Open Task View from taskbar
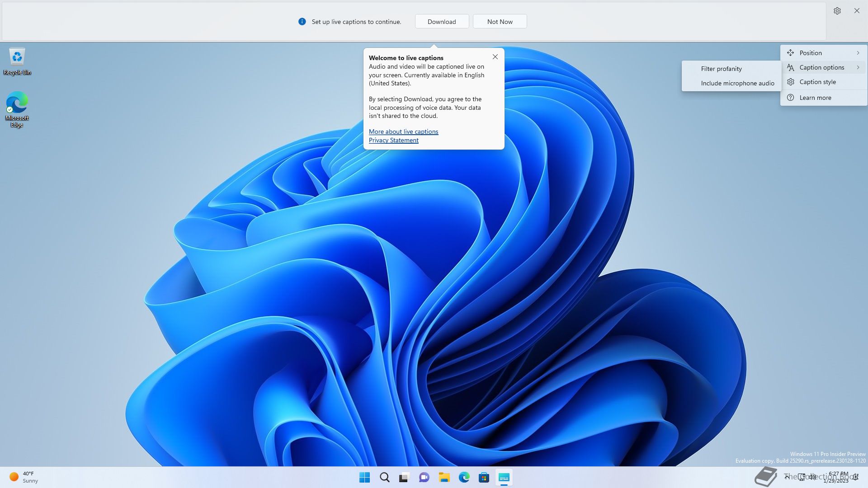This screenshot has width=868, height=488. (404, 477)
